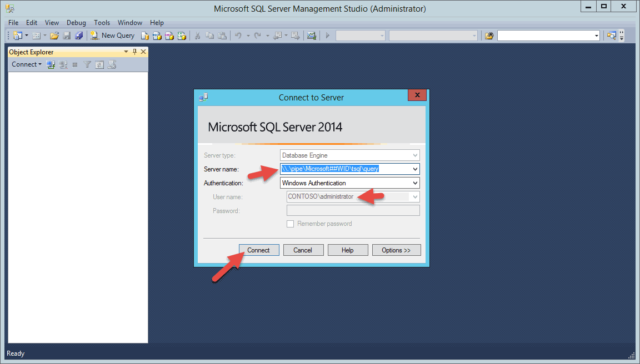Click the Cancel button
Image resolution: width=640 pixels, height=364 pixels.
(x=303, y=250)
